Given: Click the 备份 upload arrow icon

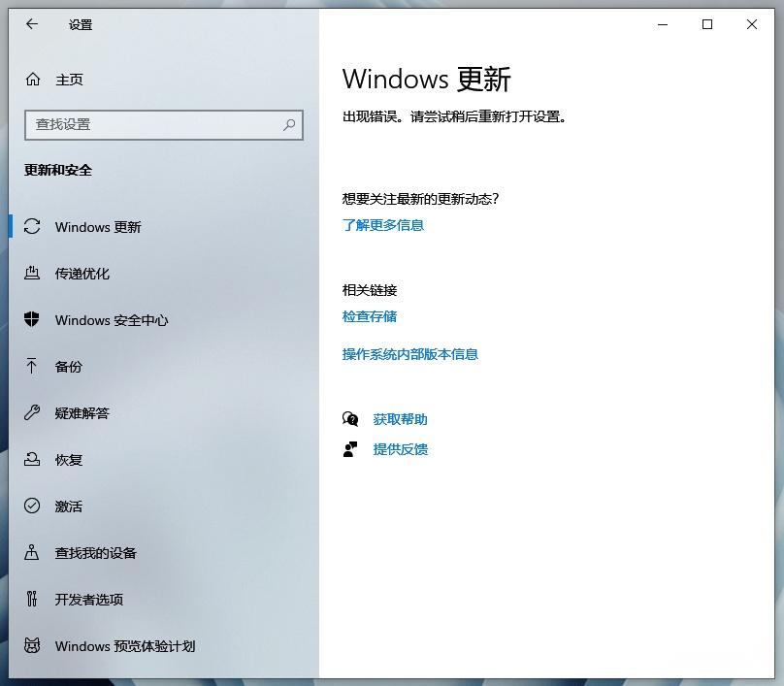Looking at the screenshot, I should pyautogui.click(x=30, y=367).
